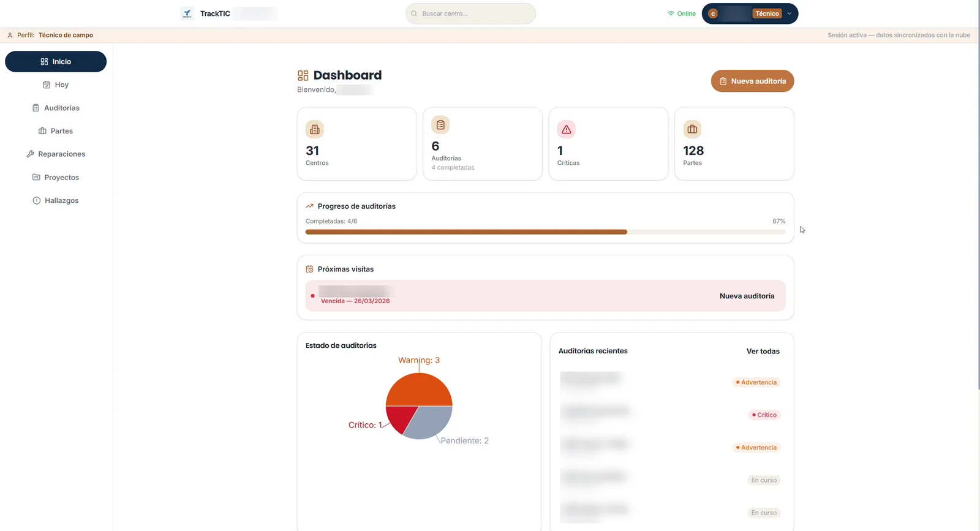Screen dimensions: 980x531
Task: Click the 67% progress value
Action: [779, 222]
